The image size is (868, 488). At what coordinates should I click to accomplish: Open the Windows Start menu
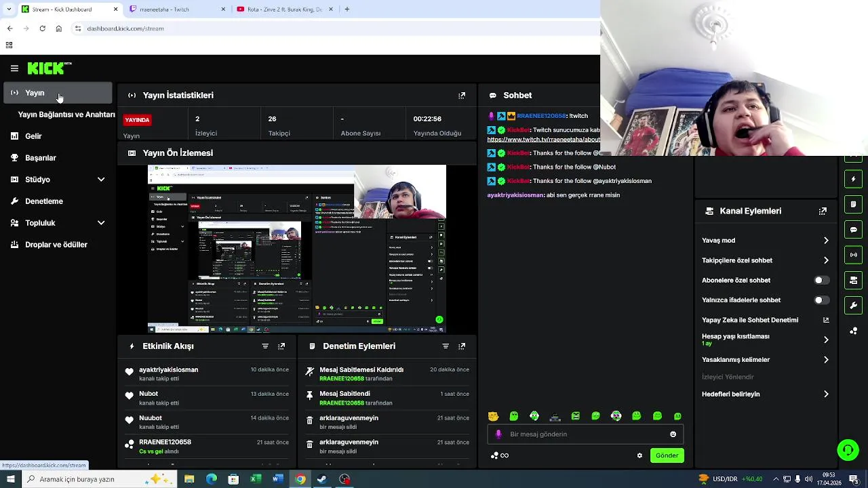[10, 479]
